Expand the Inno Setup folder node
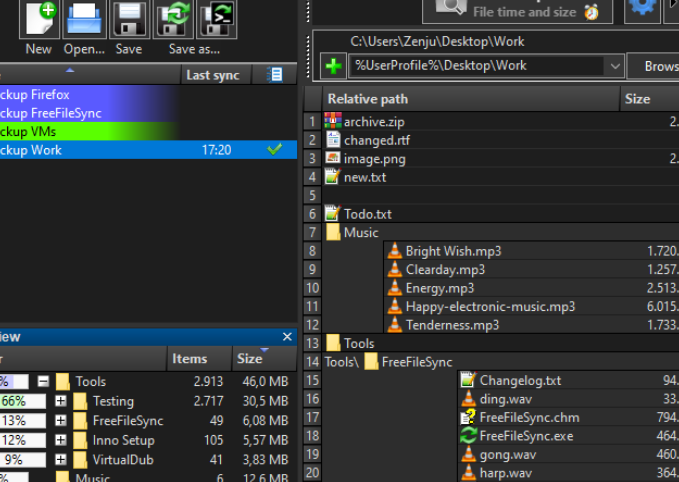This screenshot has height=482, width=679. 61,440
